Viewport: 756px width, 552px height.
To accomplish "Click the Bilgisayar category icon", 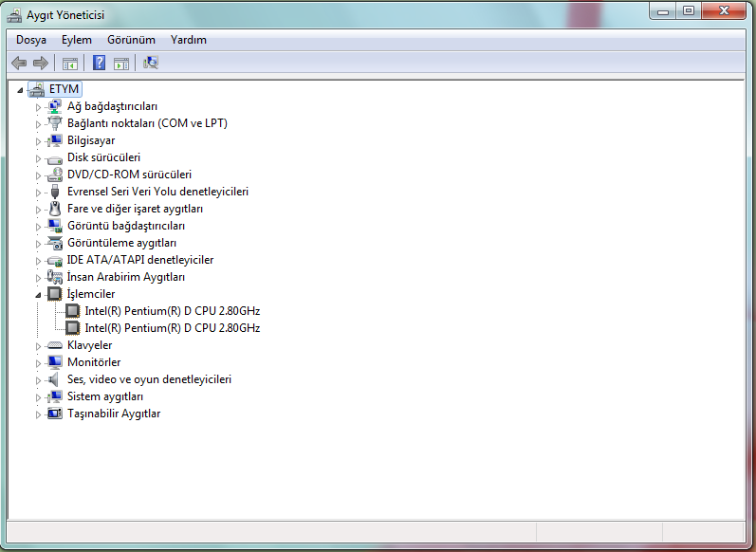I will pos(54,140).
